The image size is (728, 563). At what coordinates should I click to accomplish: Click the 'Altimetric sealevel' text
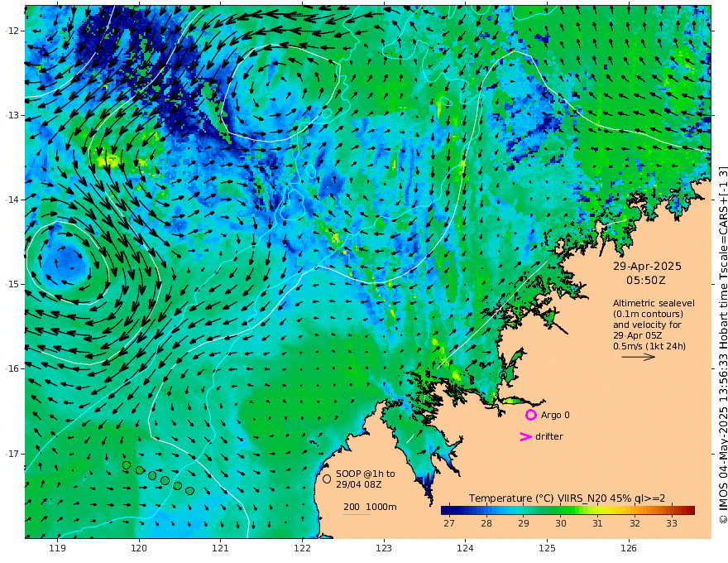(654, 303)
